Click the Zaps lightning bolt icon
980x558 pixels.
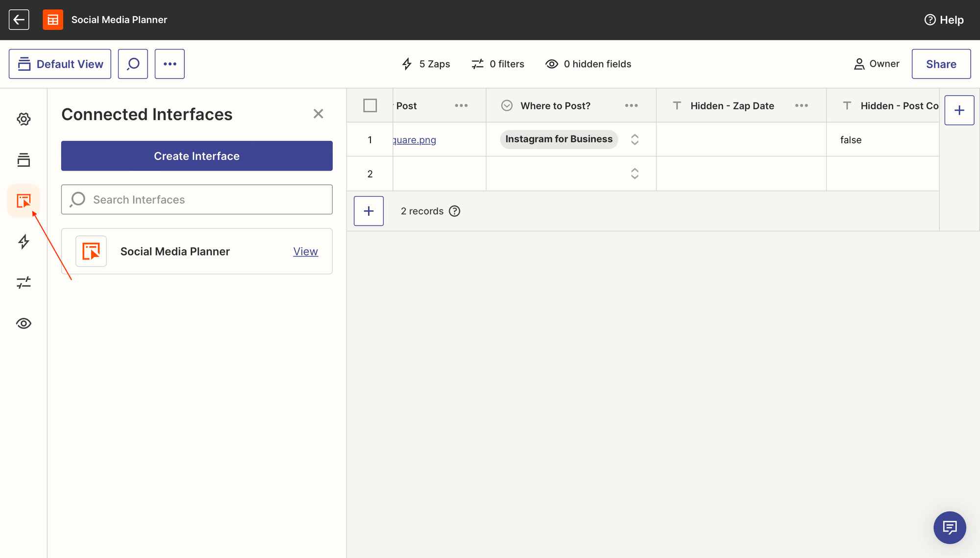coord(24,241)
